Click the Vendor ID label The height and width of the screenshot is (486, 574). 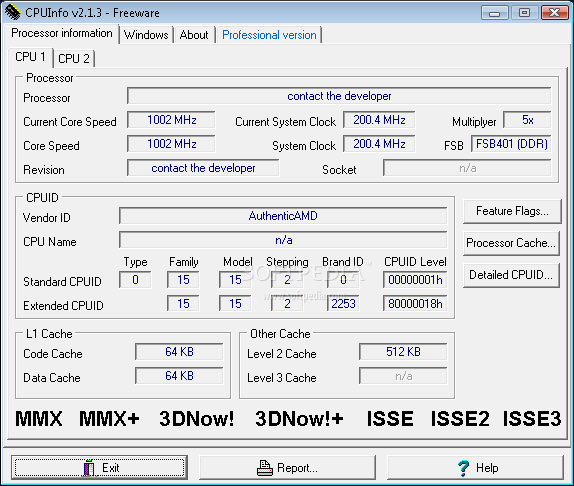point(46,218)
